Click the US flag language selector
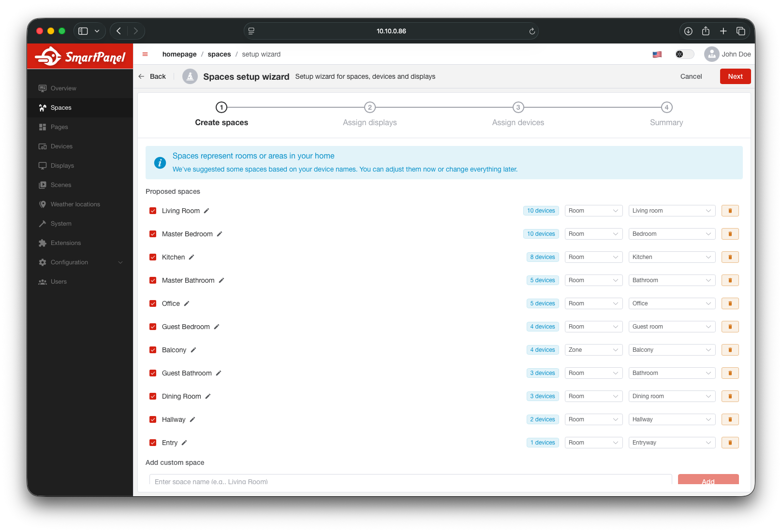Viewport: 782px width, 532px height. [657, 54]
